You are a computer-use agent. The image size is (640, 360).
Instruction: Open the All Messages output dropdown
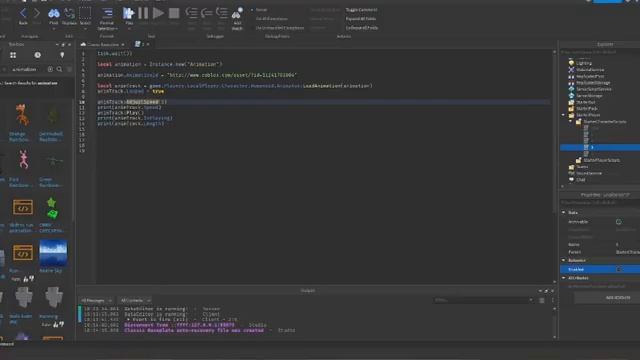point(96,301)
